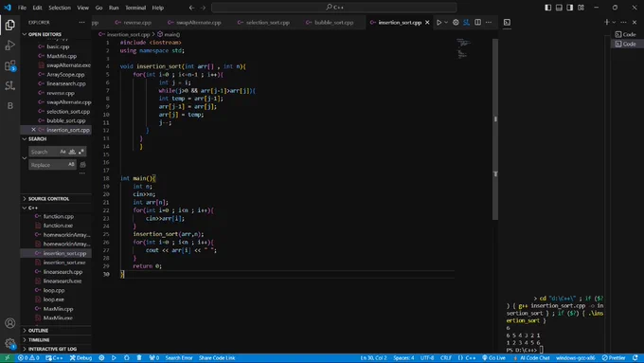Open Run and Debug view in the activity bar
This screenshot has height=363, width=644.
[9, 45]
